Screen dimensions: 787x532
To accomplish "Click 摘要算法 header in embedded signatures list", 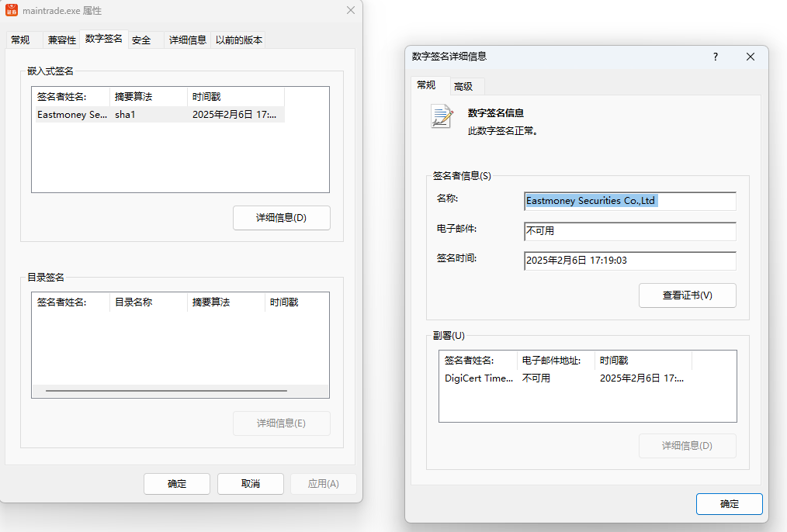I will coord(148,97).
